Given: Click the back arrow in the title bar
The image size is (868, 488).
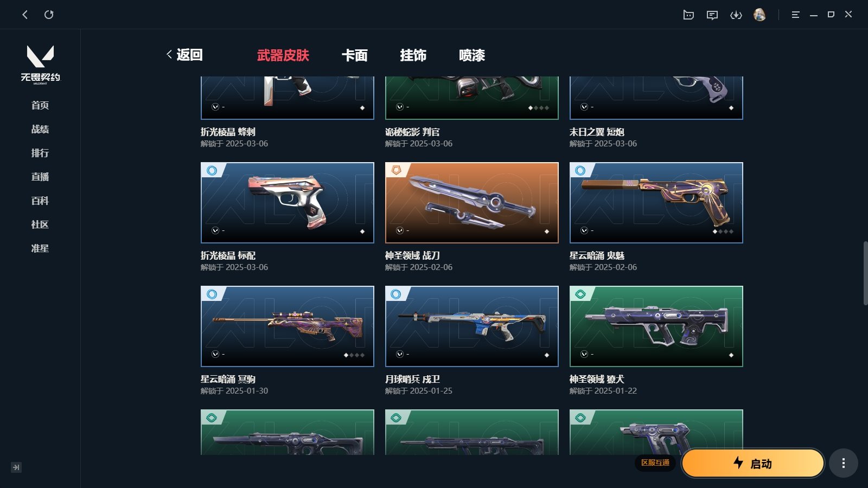Looking at the screenshot, I should coord(25,15).
